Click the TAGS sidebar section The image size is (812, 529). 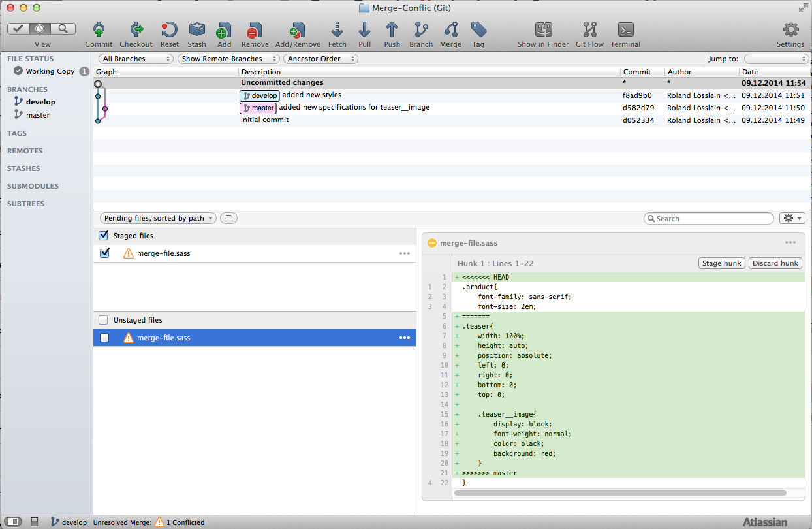(x=17, y=133)
